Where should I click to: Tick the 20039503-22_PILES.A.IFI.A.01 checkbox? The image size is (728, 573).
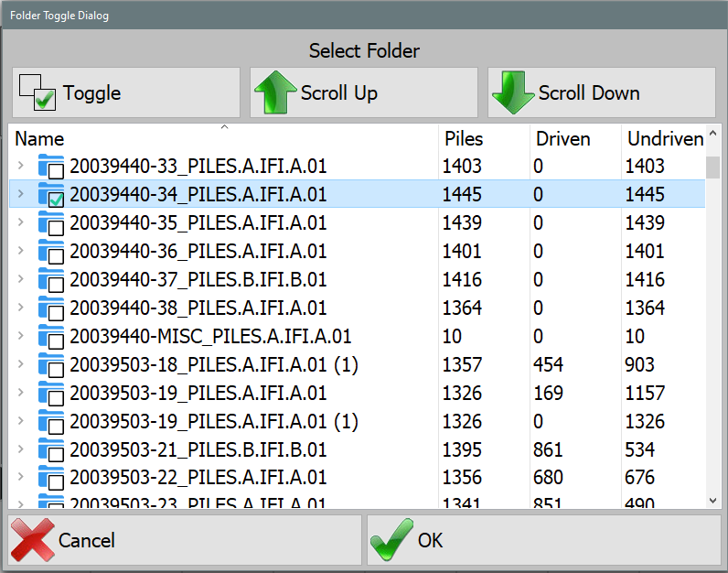click(x=56, y=482)
